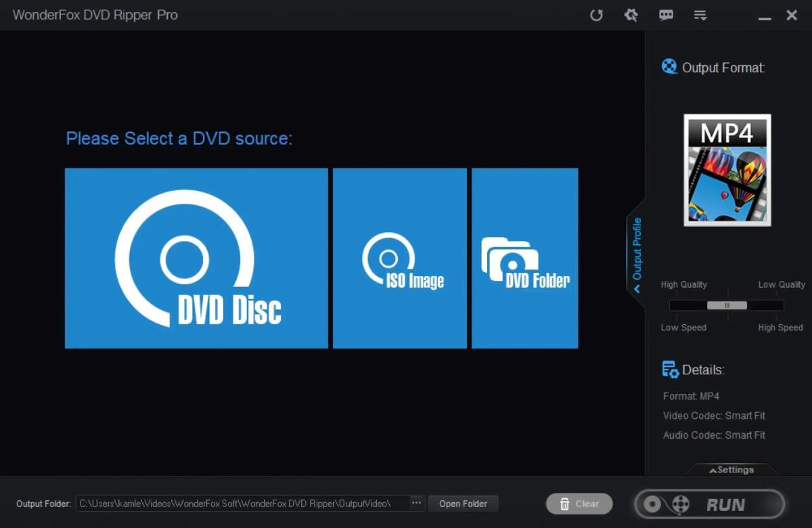The width and height of the screenshot is (812, 528).
Task: Open the output folder path browse menu
Action: point(415,504)
